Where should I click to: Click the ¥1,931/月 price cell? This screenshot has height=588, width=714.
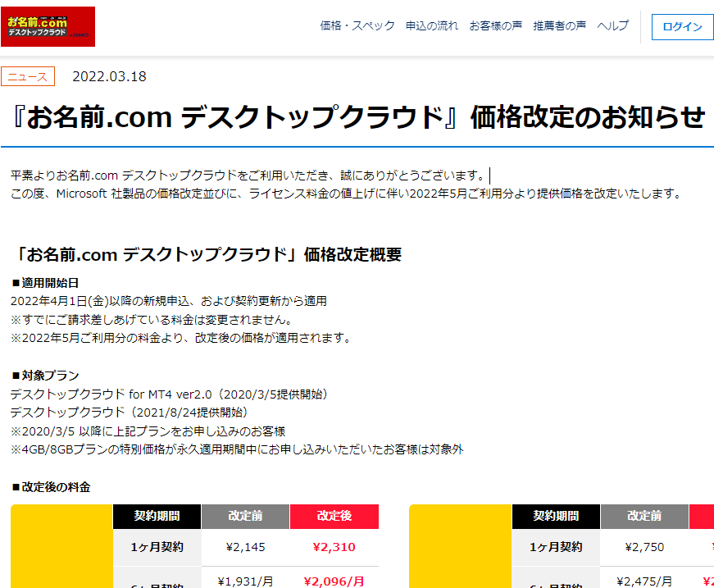tap(245, 581)
